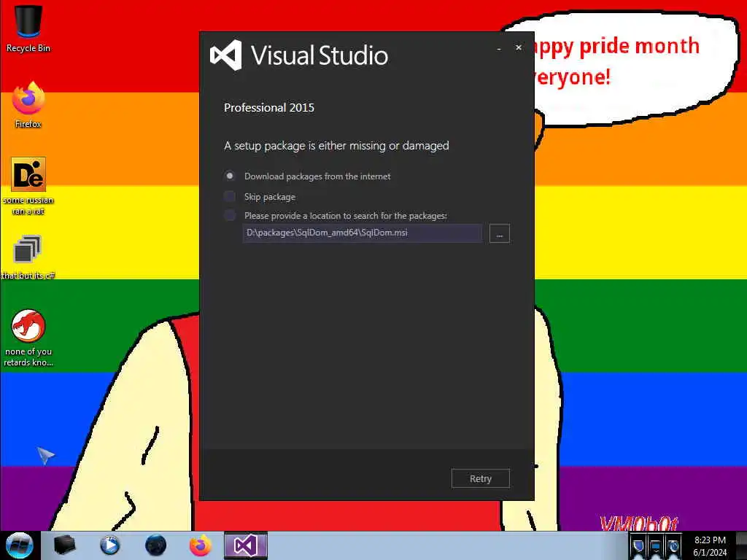Click the package location path field
Viewport: 747px width, 560px height.
(x=362, y=233)
